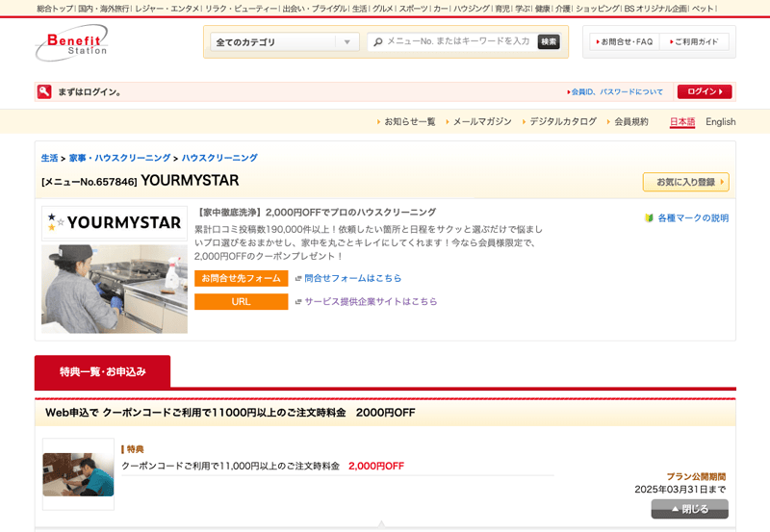Image resolution: width=770 pixels, height=532 pixels.
Task: Click 生活 breadcrumb link
Action: (x=50, y=158)
